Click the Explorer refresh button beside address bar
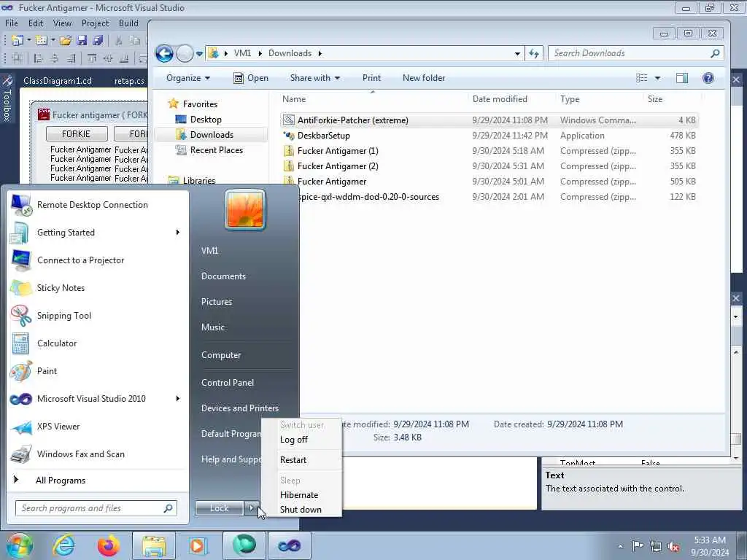Viewport: 747px width, 560px height. [x=534, y=53]
